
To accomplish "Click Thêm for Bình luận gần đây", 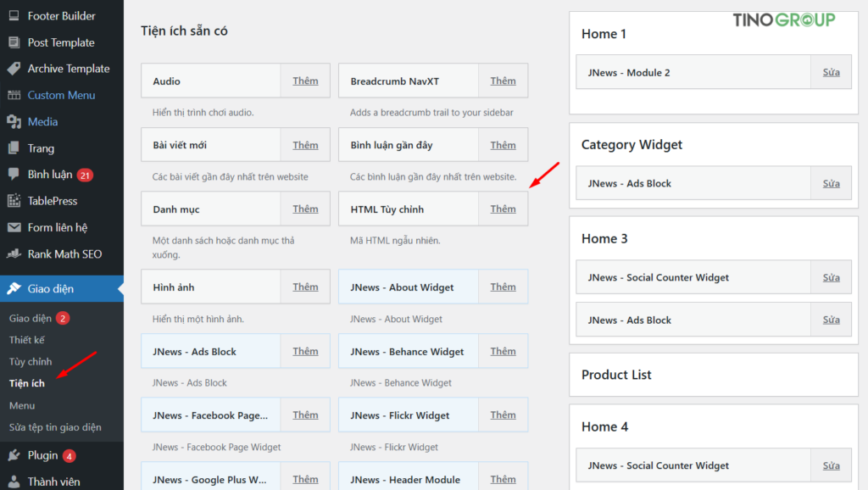I will pyautogui.click(x=503, y=145).
